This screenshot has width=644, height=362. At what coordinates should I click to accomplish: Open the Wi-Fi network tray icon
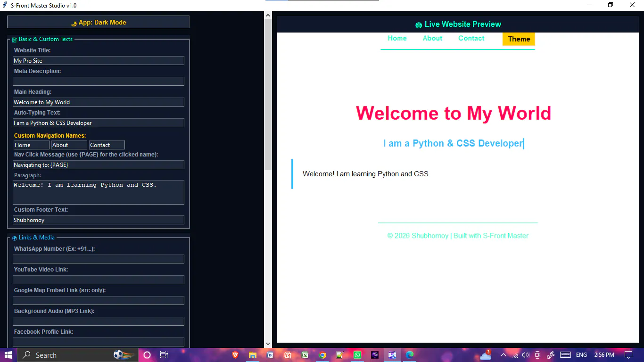(515, 355)
